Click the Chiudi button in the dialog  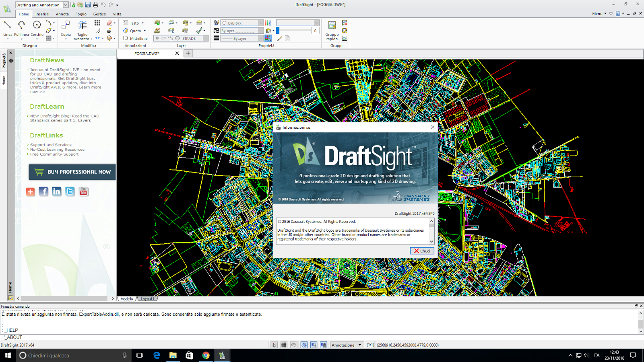pos(422,251)
